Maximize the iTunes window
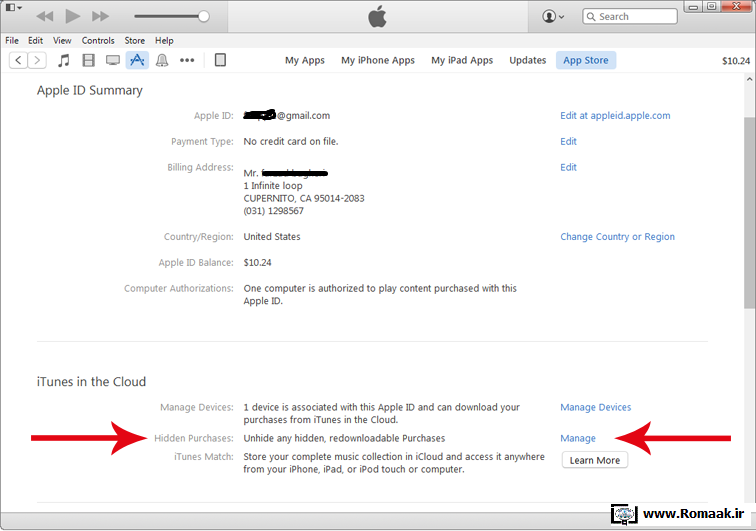This screenshot has height=531, width=756. [711, 7]
